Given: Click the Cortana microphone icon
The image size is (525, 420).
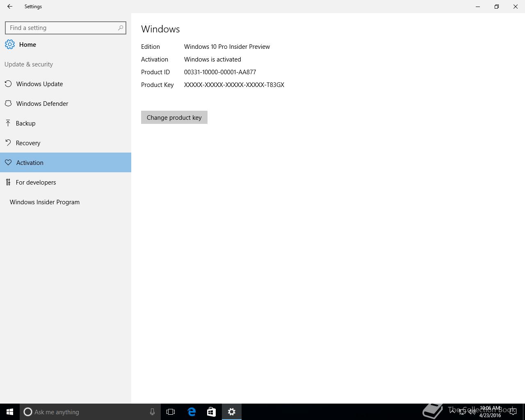Looking at the screenshot, I should (x=152, y=412).
